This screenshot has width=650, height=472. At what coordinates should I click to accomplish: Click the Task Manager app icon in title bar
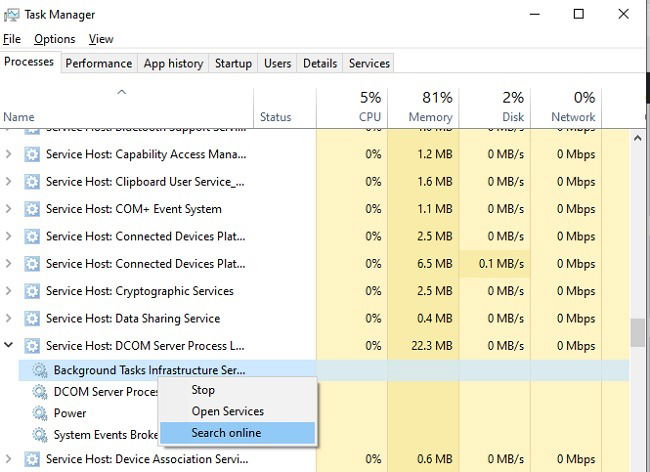click(11, 15)
